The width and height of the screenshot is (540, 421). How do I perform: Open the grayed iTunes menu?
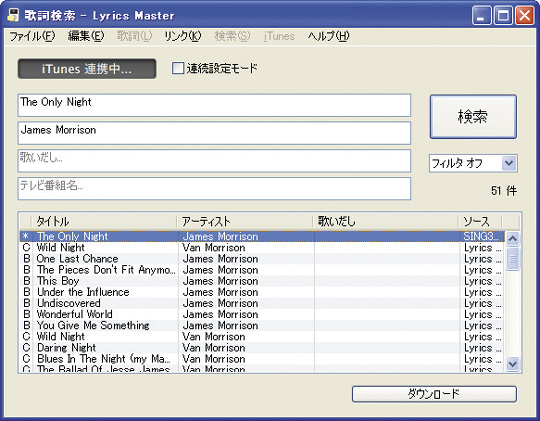point(279,36)
